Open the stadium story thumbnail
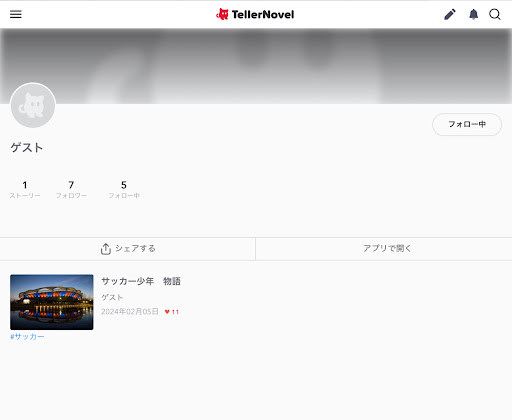The height and width of the screenshot is (420, 512). click(52, 302)
